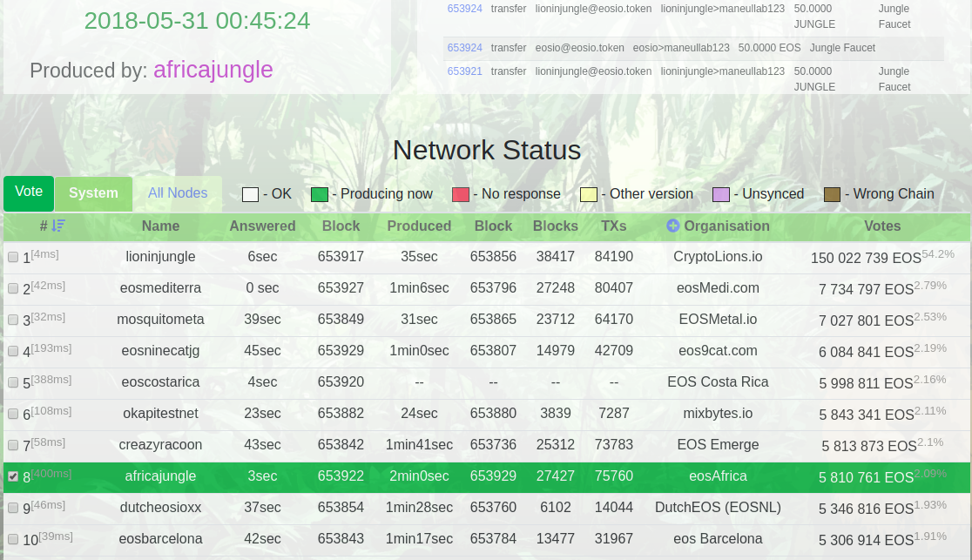
Task: Click the TXs column header
Action: 614,226
